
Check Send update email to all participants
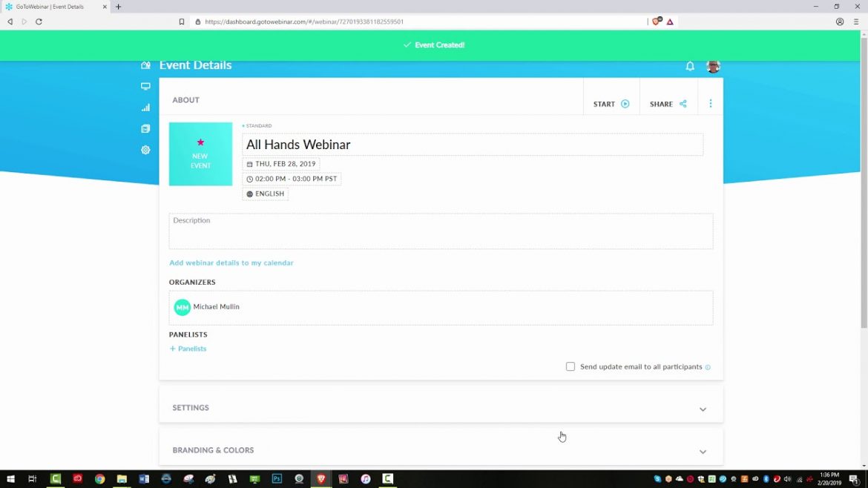[570, 366]
